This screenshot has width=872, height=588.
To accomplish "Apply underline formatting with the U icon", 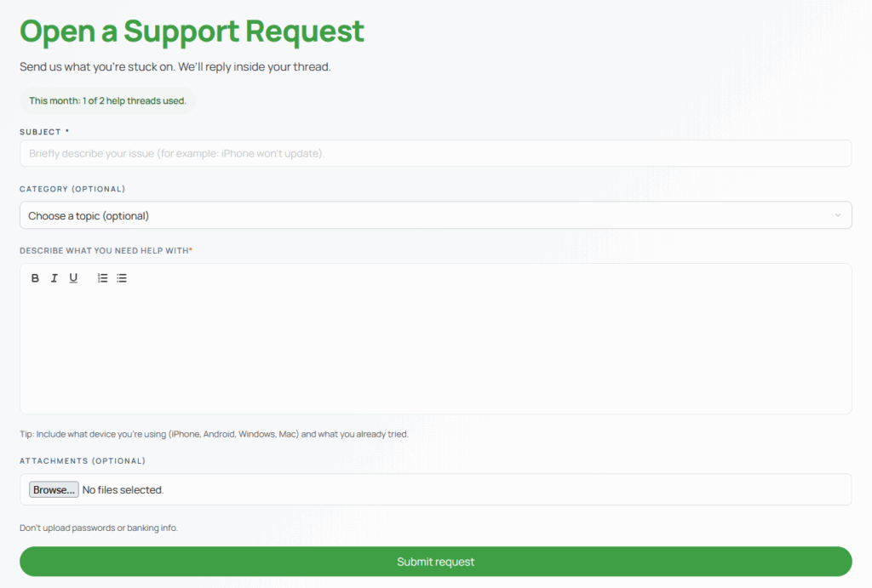I will point(73,277).
